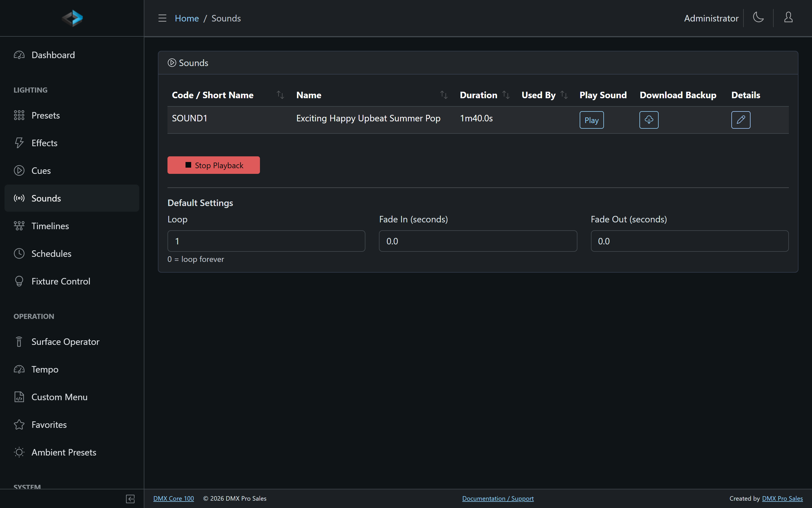Click 'Exciting Happy Upbeat Summer Pop' name cell
The width and height of the screenshot is (812, 508).
point(368,118)
